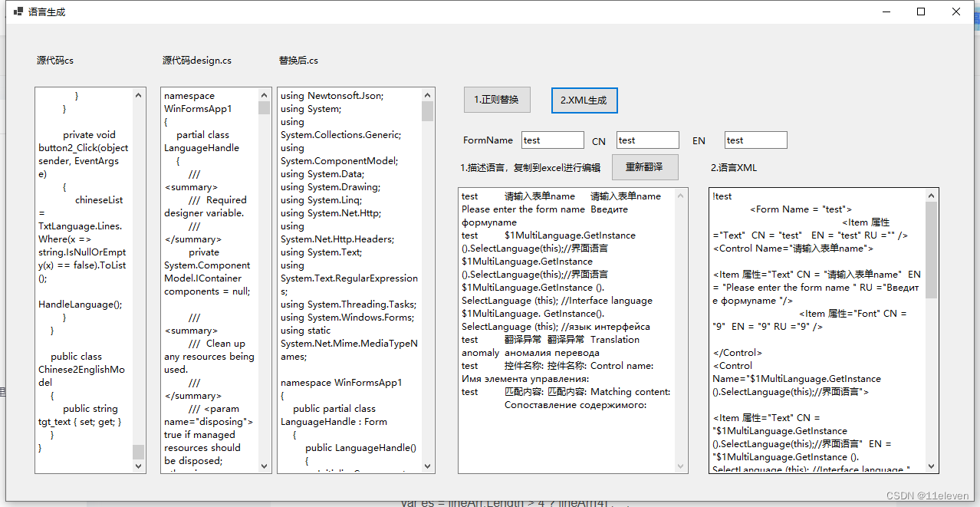Focus the EN input field

tap(756, 140)
